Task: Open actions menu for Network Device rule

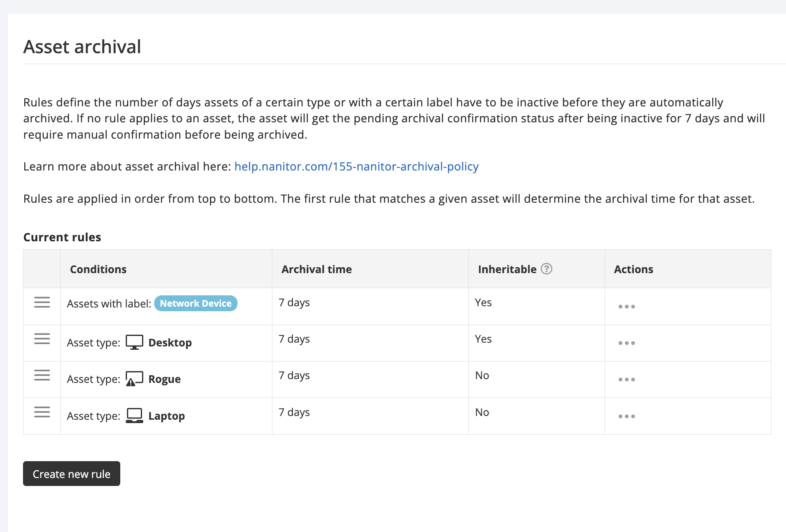Action: pos(626,307)
